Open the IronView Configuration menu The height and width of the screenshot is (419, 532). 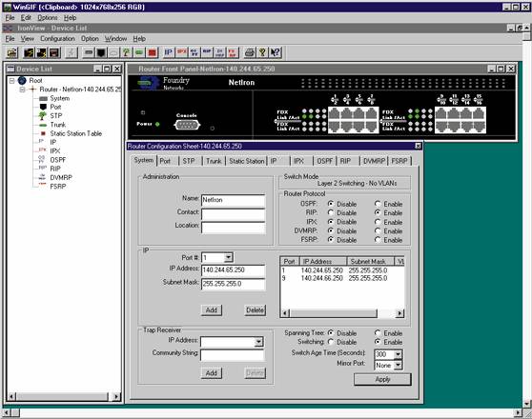[x=57, y=39]
